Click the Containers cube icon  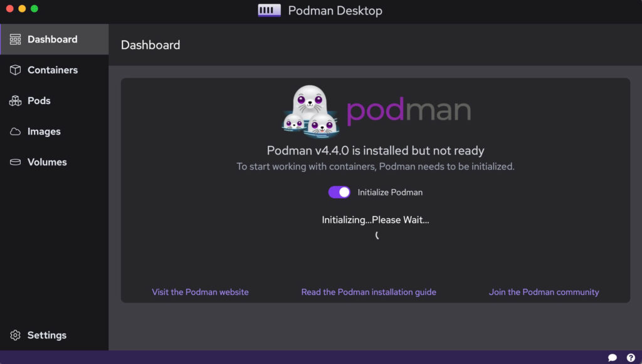click(15, 70)
